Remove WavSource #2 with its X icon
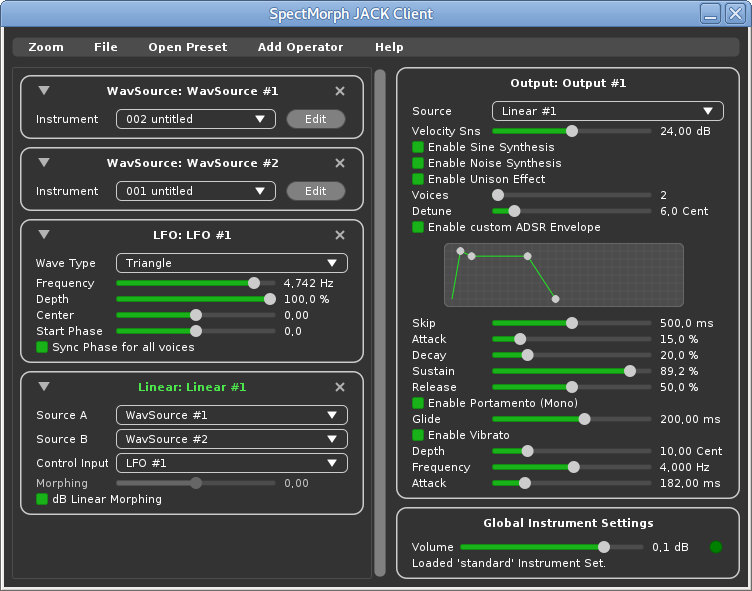Image resolution: width=752 pixels, height=591 pixels. (x=340, y=163)
